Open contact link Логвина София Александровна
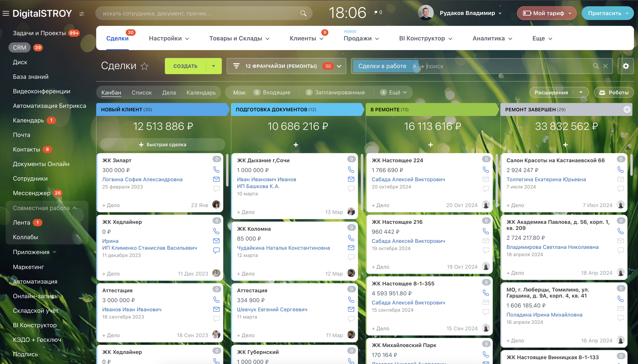The image size is (638, 364). pos(142,179)
